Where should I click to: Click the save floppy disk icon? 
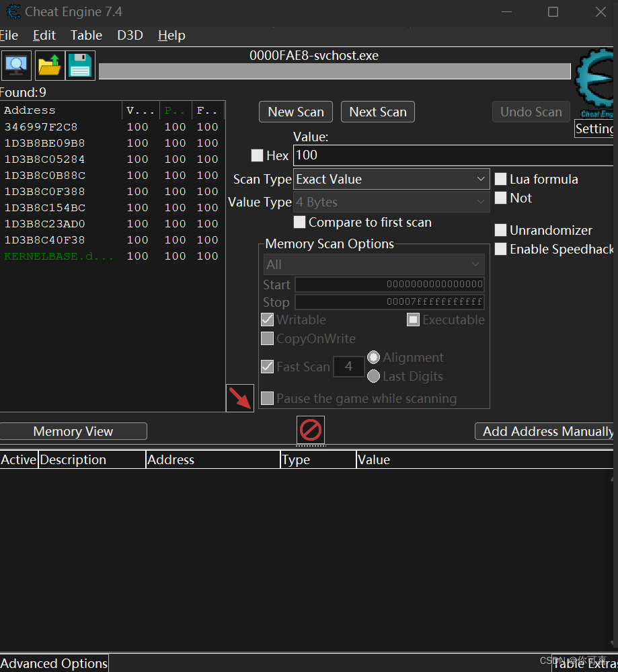coord(80,65)
